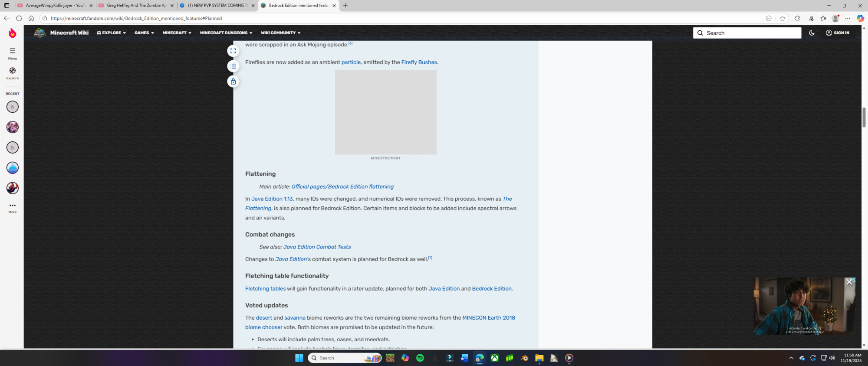868x366 pixels.
Task: Open a new browser tab
Action: 345,6
